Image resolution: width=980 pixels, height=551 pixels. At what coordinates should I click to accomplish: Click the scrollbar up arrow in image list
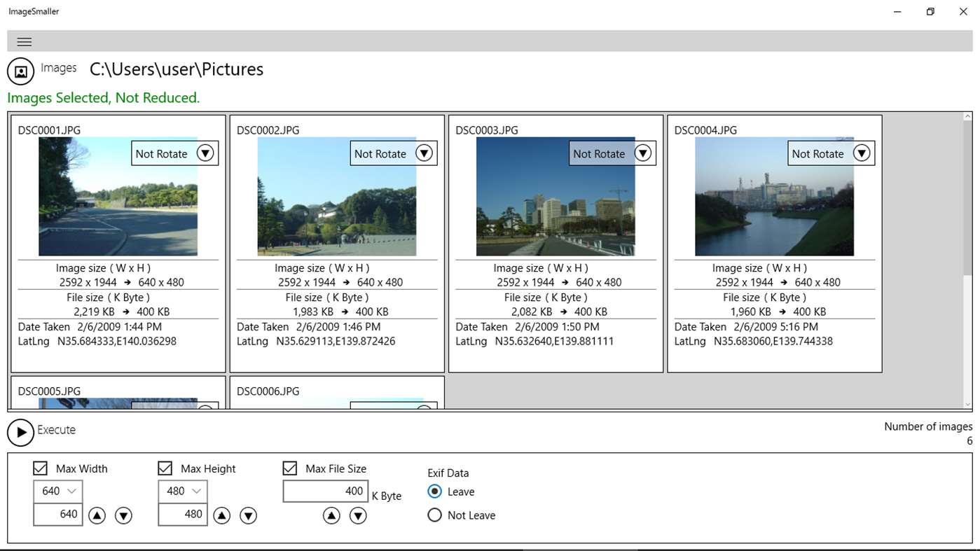click(x=968, y=116)
